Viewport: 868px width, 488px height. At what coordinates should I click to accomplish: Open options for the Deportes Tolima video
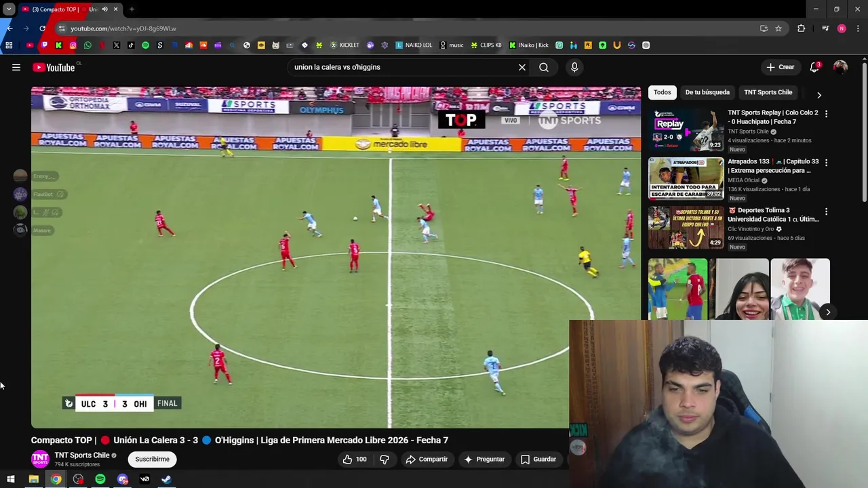826,211
